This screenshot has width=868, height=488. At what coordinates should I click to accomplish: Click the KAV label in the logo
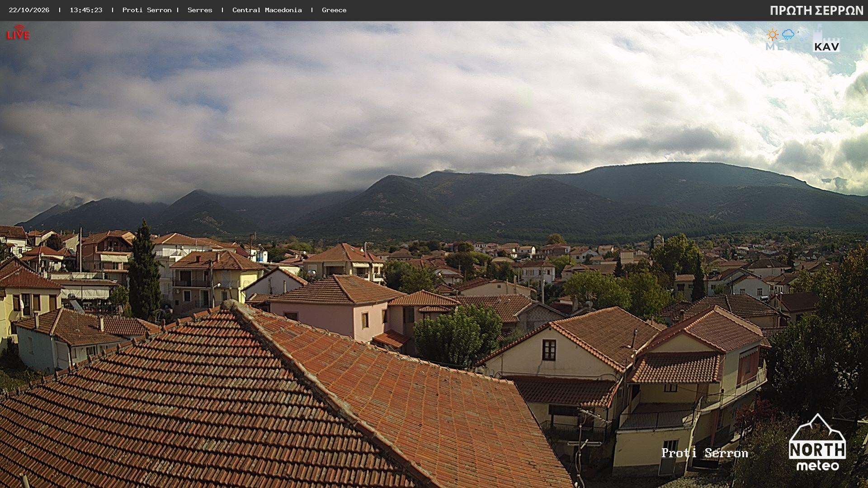pyautogui.click(x=826, y=47)
